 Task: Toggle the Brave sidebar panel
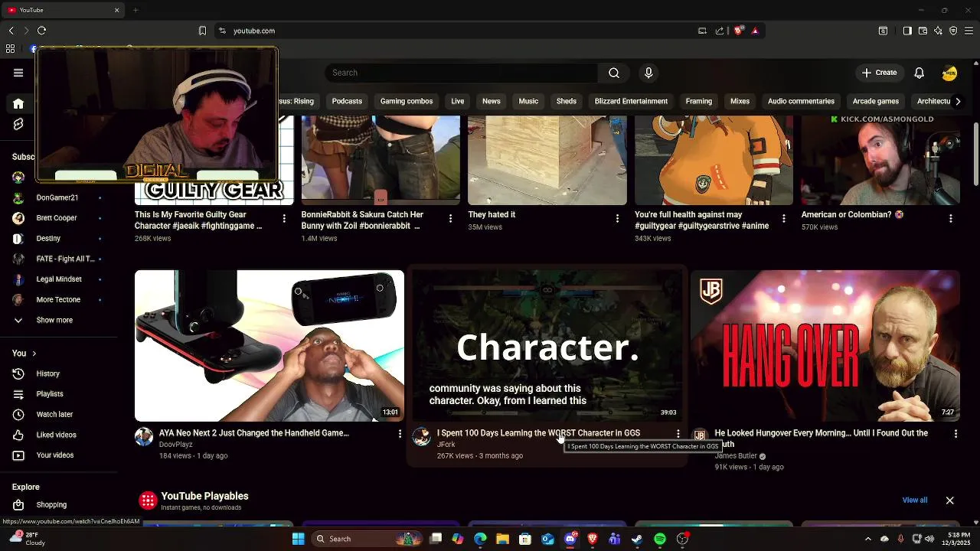[907, 31]
